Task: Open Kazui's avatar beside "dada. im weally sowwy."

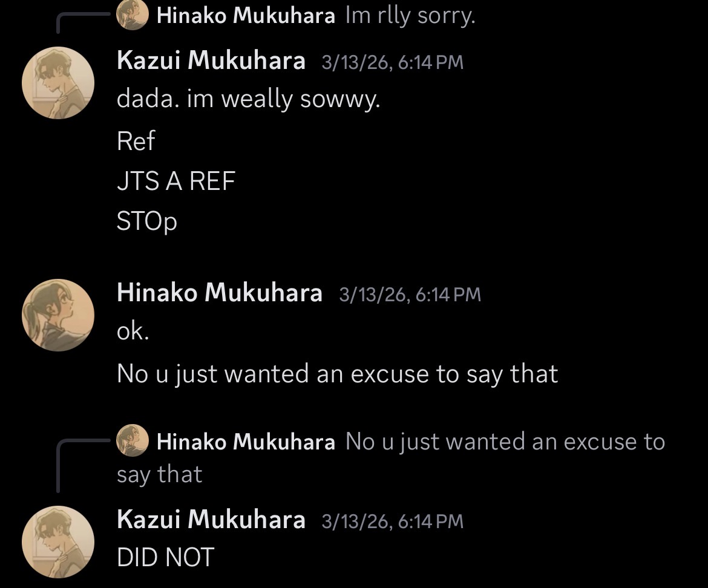Action: pyautogui.click(x=57, y=82)
